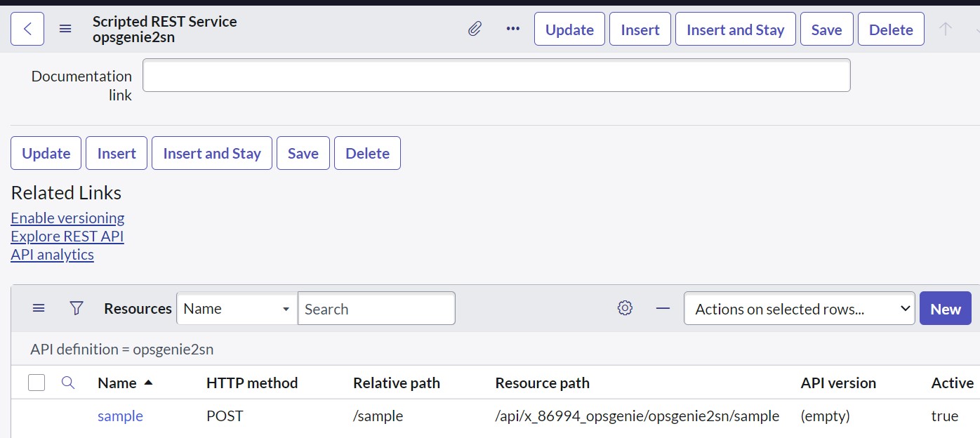Collapse the Resources list with the minus control
The width and height of the screenshot is (980, 438).
coord(661,308)
